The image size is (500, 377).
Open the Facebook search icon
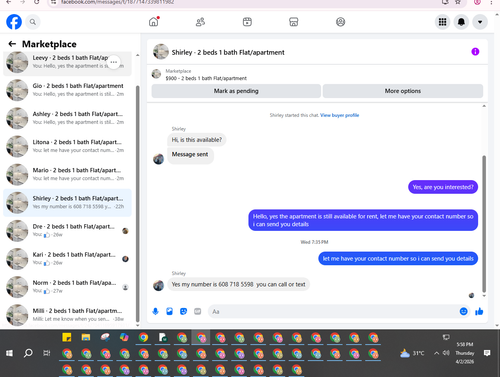(x=33, y=22)
